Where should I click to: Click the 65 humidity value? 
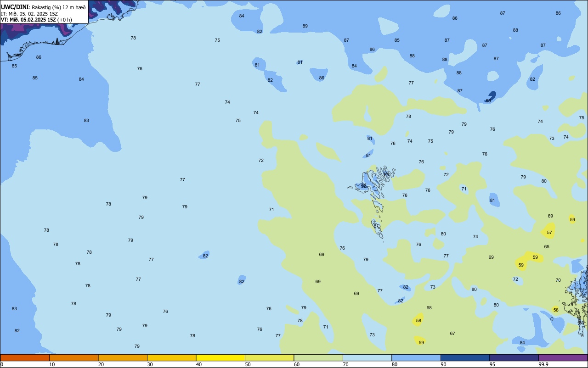(547, 247)
